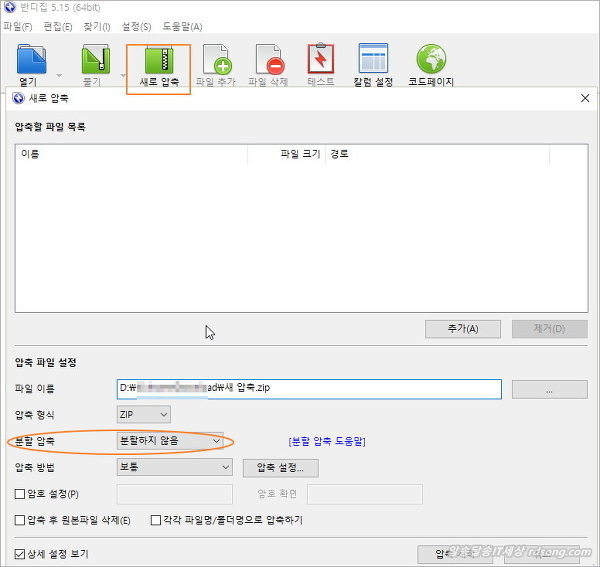Viewport: 600px width, 567px height.
Task: Open 칼럼 설정 column settings icon
Action: 373,59
